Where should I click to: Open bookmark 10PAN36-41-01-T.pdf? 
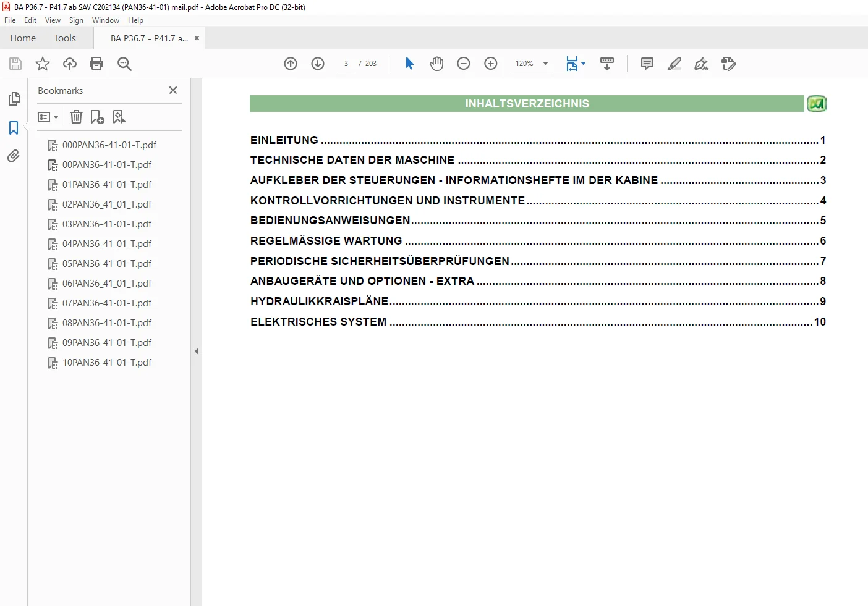click(107, 363)
